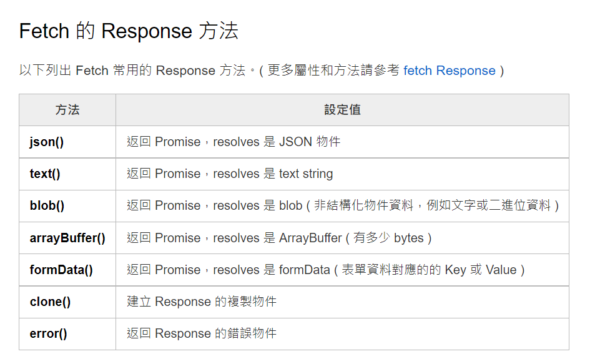
Task: Select the 方法 column header
Action: (67, 110)
